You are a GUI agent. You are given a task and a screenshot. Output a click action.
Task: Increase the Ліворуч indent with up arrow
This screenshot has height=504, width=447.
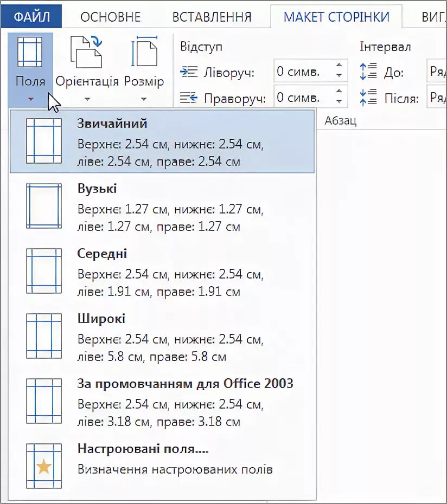(x=340, y=66)
